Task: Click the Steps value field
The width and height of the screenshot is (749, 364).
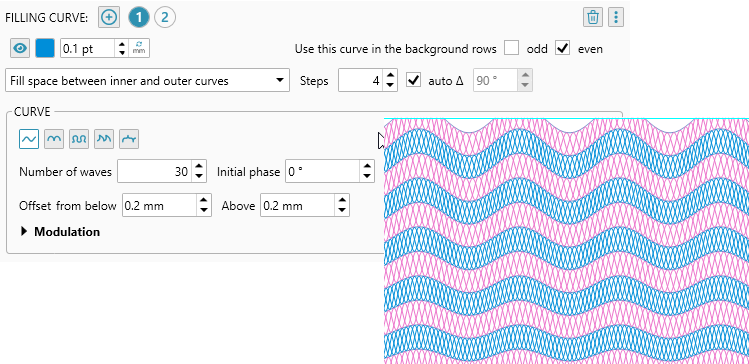Action: point(361,80)
